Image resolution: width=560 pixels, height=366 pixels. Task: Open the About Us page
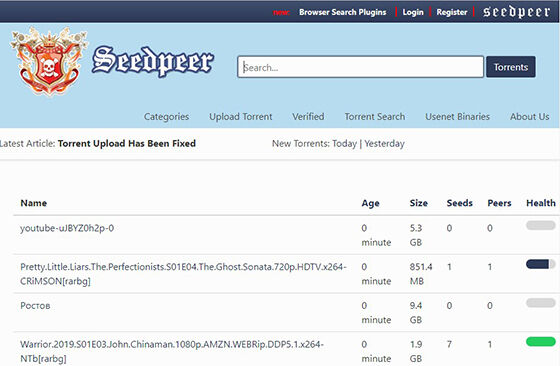tap(530, 117)
